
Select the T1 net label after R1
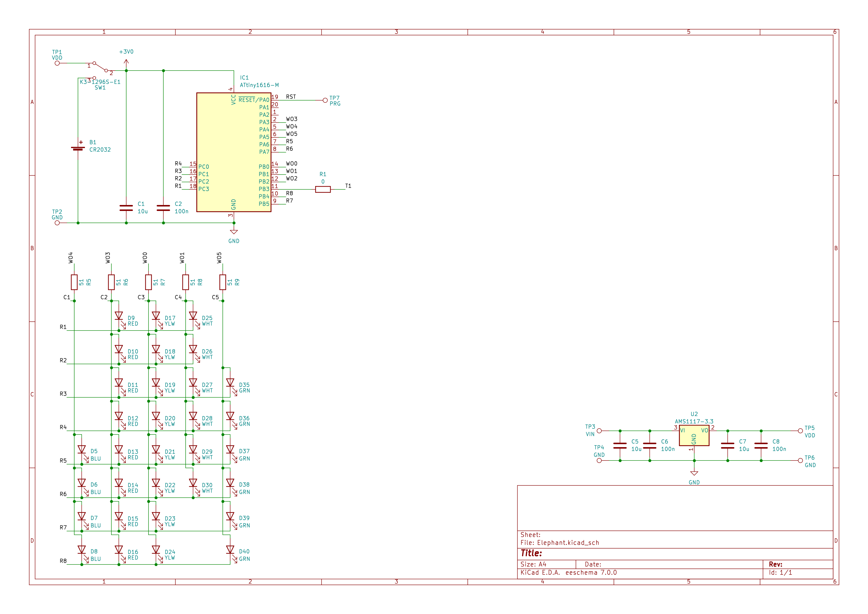point(348,186)
